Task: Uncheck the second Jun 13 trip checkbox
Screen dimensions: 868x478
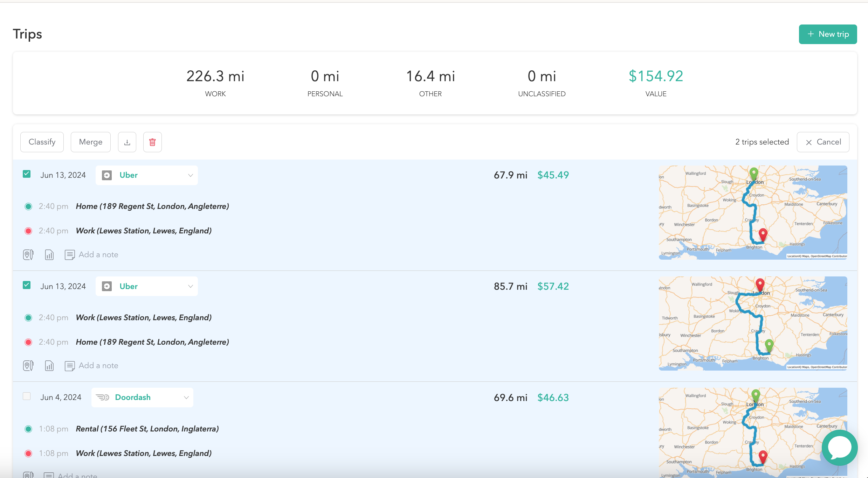Action: coord(27,285)
